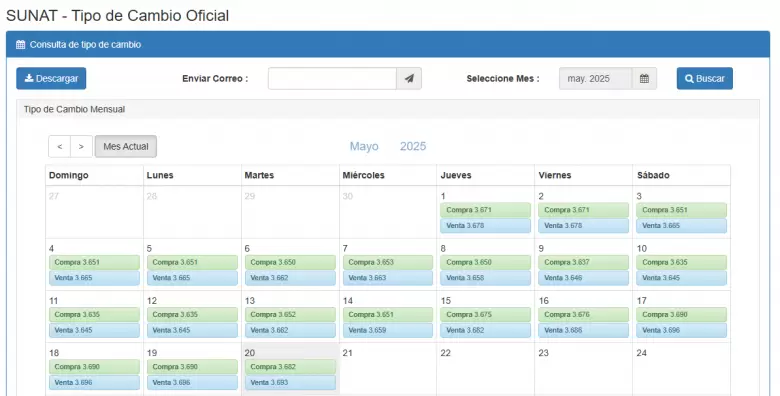Viewport: 780px width, 396px height.
Task: Click Compra 3.690 on May 17
Action: coord(682,314)
